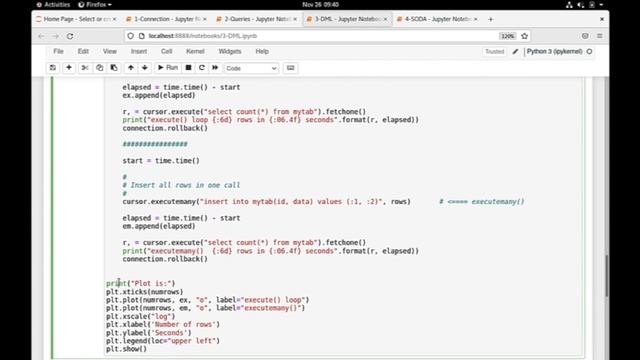Close the Home Page tab
The width and height of the screenshot is (640, 360).
tap(114, 19)
